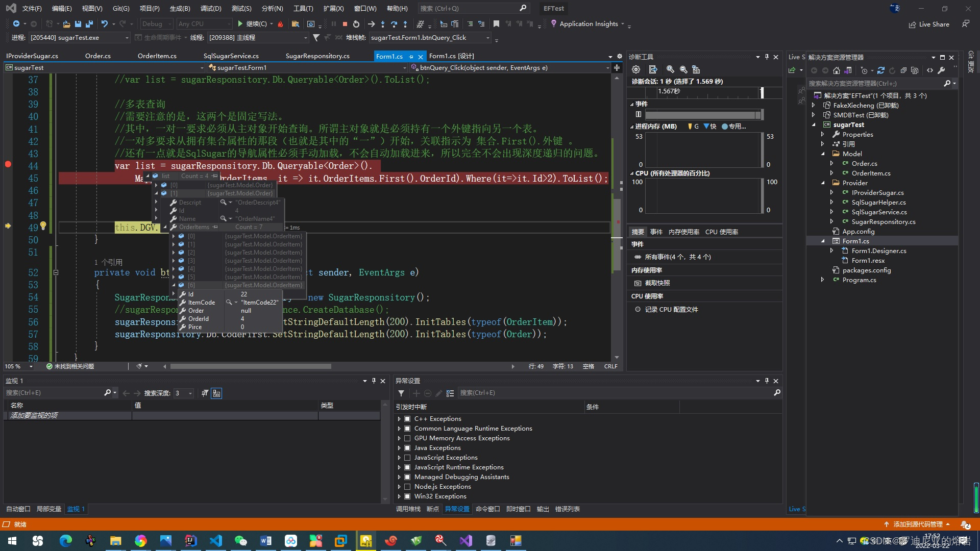Click the Save All icon
Image resolution: width=980 pixels, height=551 pixels.
89,24
